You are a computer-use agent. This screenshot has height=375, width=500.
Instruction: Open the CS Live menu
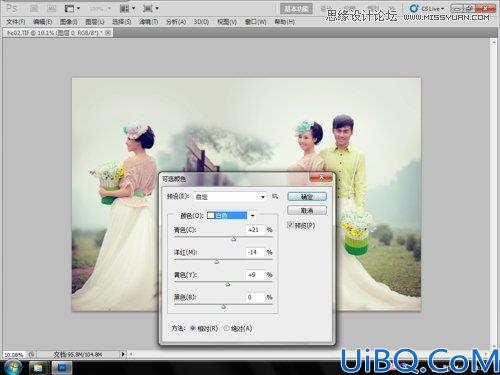(428, 8)
